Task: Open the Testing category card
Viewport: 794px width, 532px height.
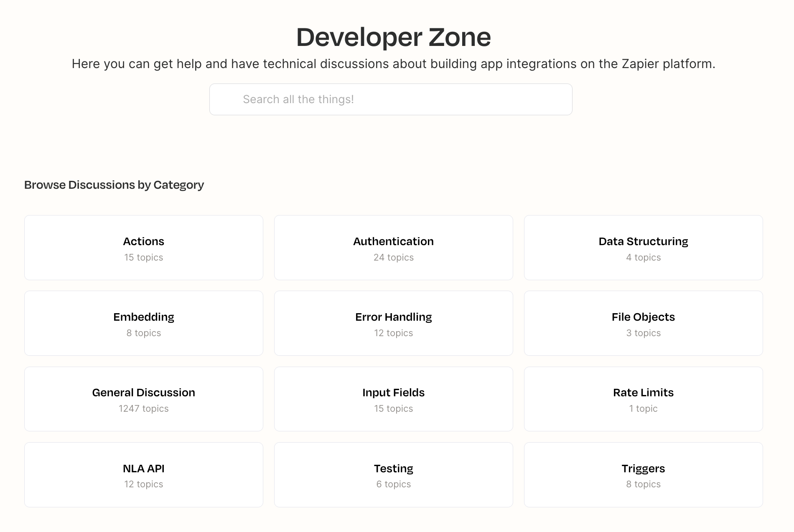Action: [x=394, y=475]
